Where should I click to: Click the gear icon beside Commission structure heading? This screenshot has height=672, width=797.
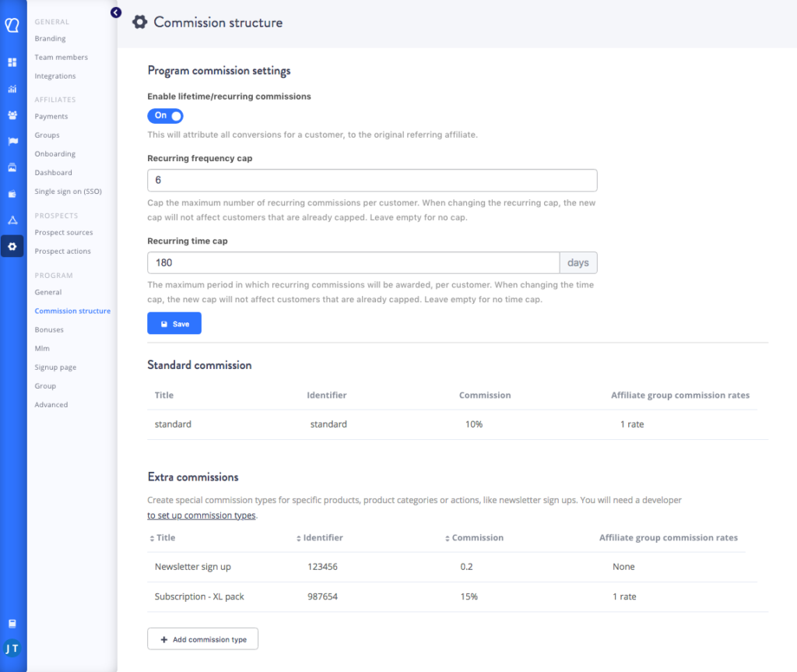(x=139, y=22)
